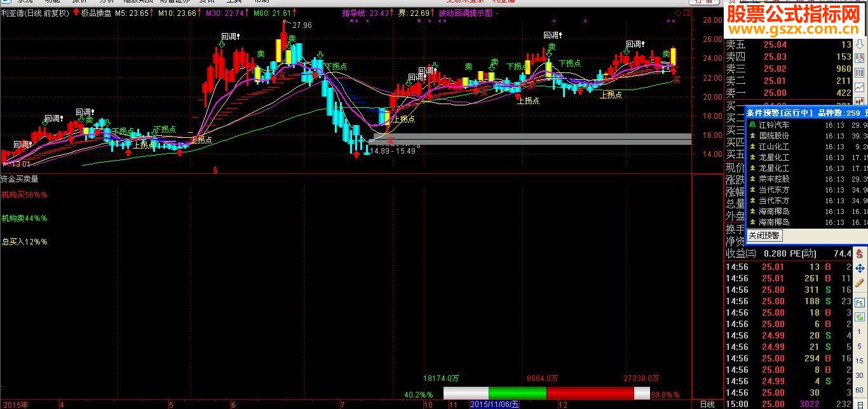Click M60: 21.61 moving average label
This screenshot has height=409, width=868.
click(x=273, y=13)
